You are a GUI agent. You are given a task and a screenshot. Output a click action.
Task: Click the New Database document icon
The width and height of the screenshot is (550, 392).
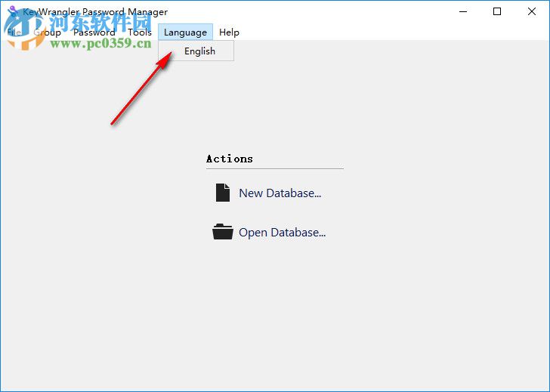[x=223, y=193]
